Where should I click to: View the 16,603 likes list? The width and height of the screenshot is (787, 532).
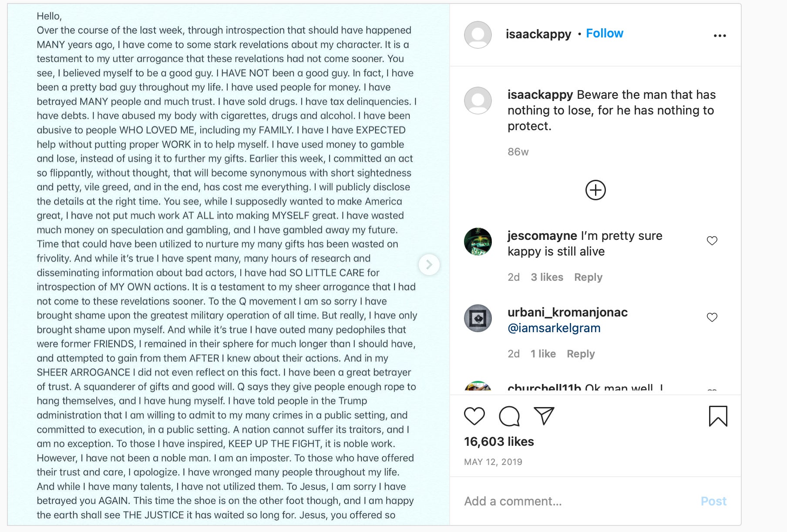(x=499, y=441)
